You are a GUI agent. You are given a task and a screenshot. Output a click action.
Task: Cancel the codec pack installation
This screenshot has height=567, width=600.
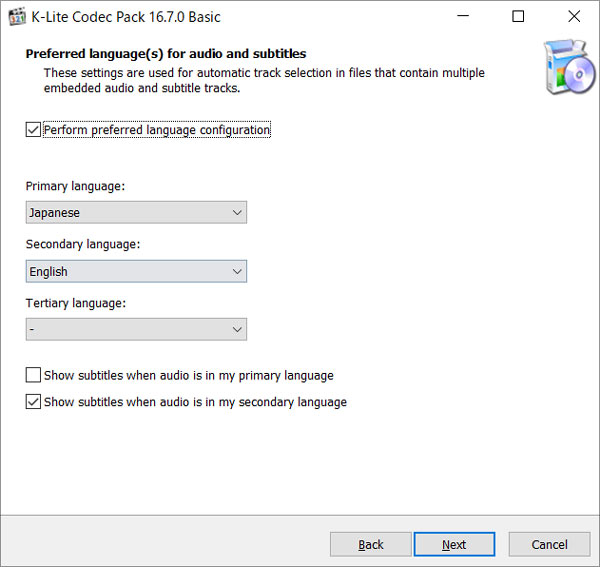[x=549, y=544]
